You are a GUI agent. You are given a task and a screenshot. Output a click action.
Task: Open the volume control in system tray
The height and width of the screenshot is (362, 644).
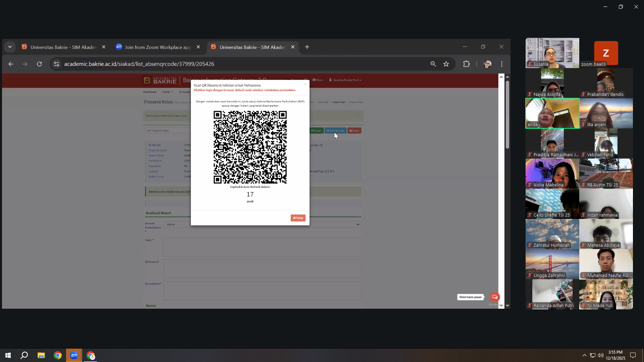pos(600,355)
